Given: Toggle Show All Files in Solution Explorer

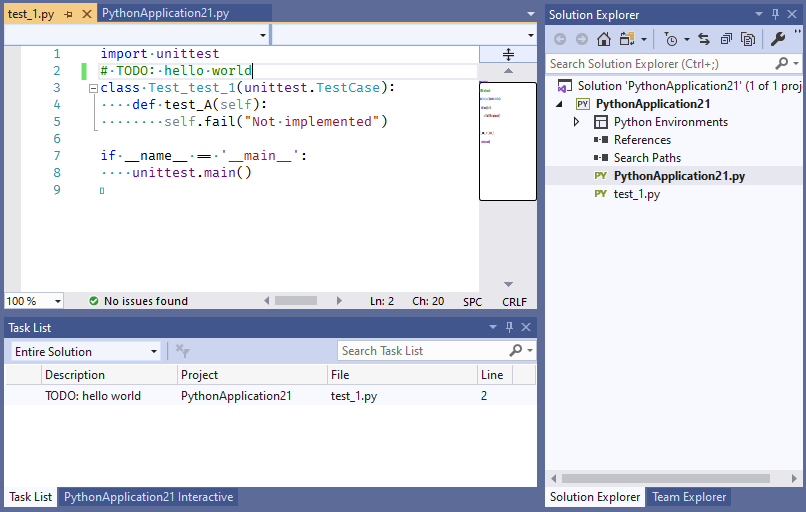Looking at the screenshot, I should [x=748, y=39].
